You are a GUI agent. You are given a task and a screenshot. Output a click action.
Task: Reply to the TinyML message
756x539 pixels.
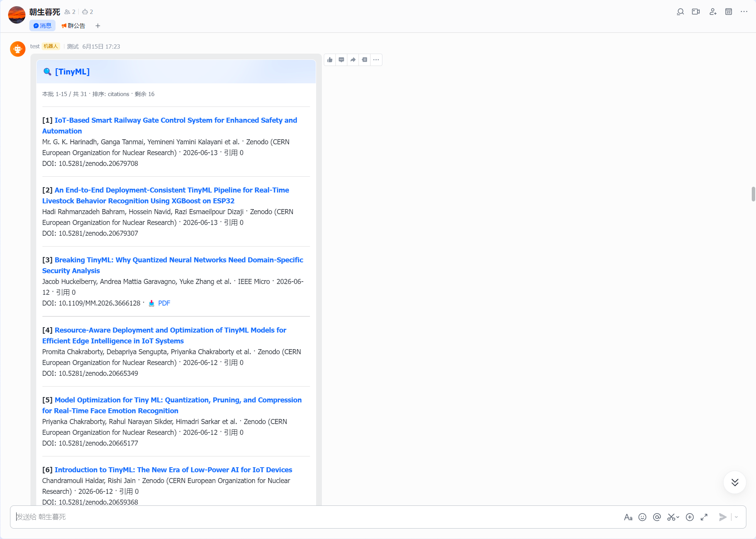[x=342, y=60]
